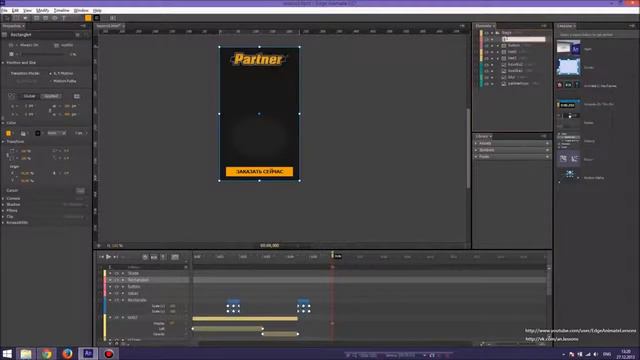
Task: Adjust the opacity slider in Properties
Action: click(x=43, y=54)
